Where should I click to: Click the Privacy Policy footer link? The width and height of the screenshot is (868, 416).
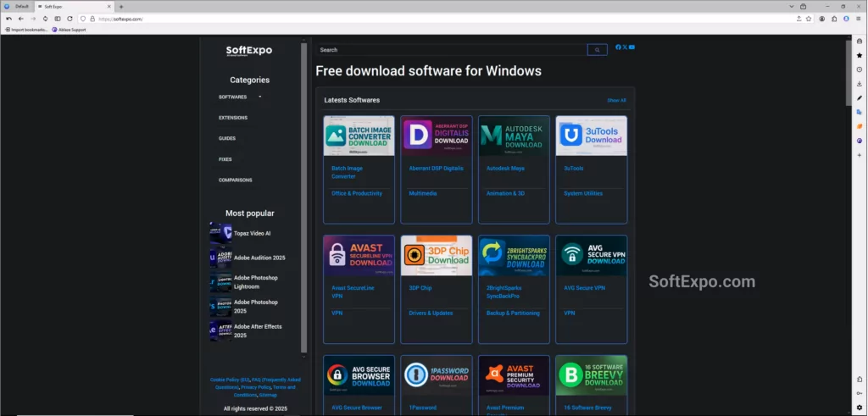click(255, 387)
